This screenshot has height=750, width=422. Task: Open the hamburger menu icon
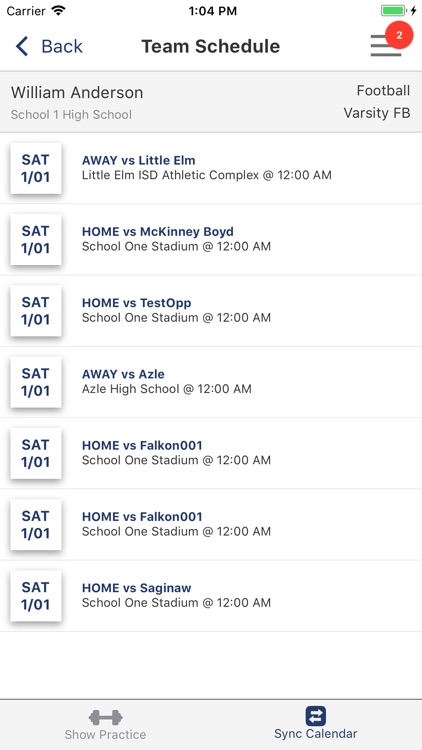point(386,46)
